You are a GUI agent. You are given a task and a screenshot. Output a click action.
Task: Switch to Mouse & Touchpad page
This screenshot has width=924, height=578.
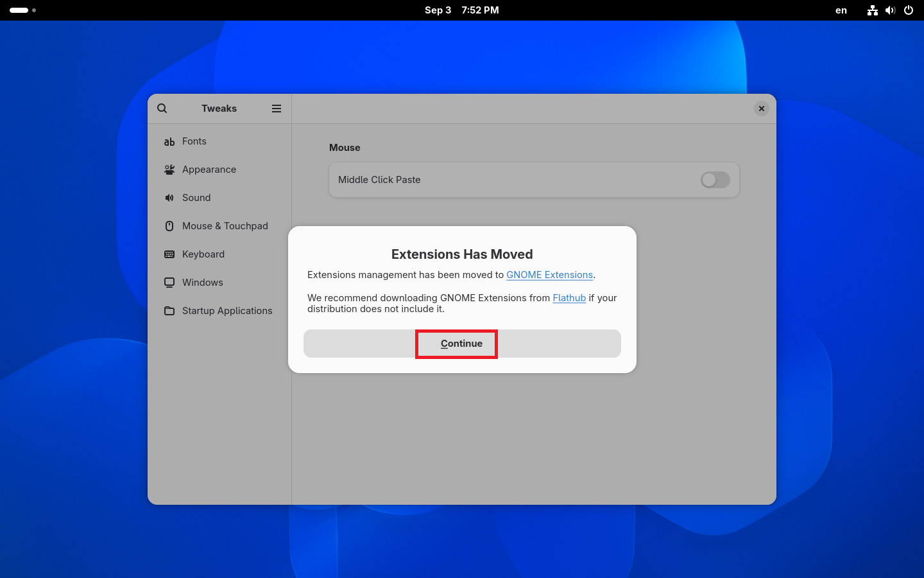coord(219,226)
